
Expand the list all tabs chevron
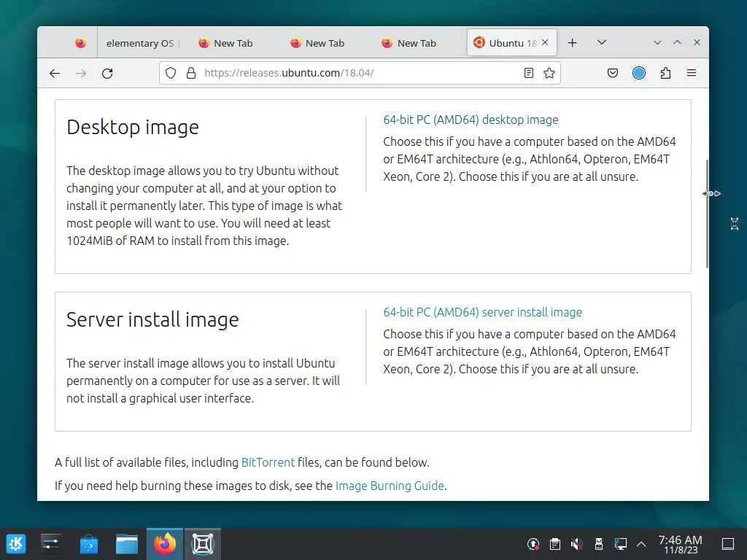pos(602,42)
